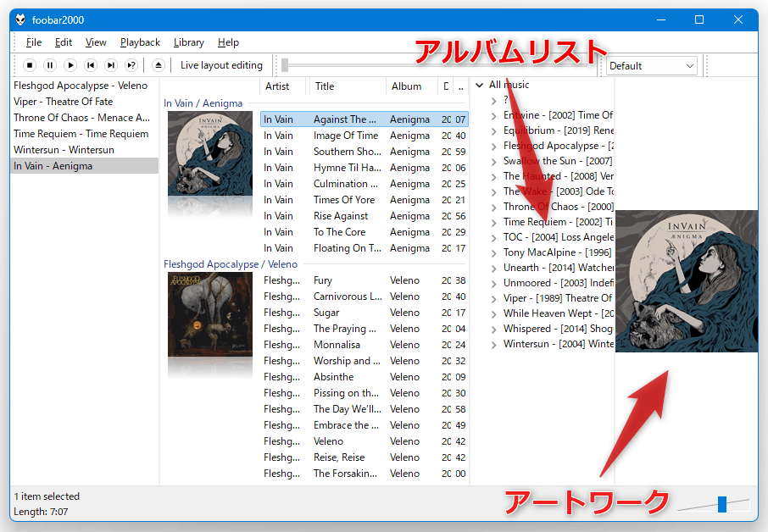Click the Aenigma album cover thumbnail in playlist
768x532 pixels.
click(210, 153)
